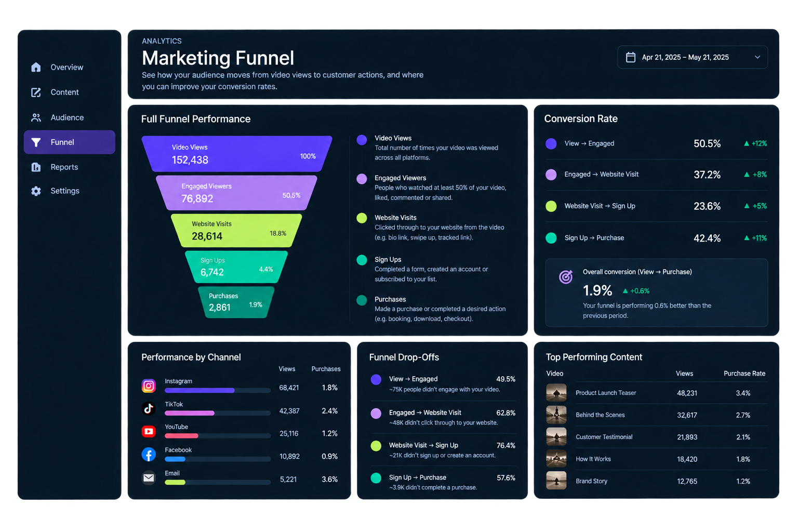
Task: Click the Customer Testimonial thumbnail
Action: coord(556,437)
